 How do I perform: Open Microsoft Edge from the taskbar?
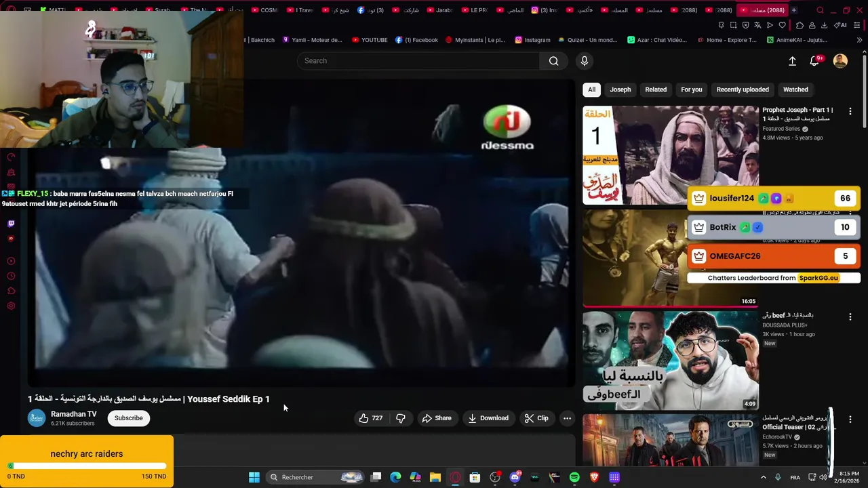coord(395,477)
